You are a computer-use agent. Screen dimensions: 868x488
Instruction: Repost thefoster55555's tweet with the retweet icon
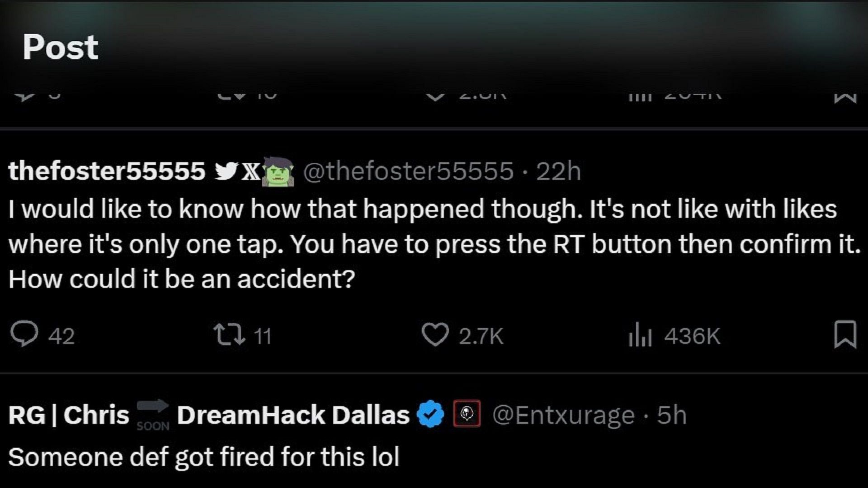click(230, 335)
